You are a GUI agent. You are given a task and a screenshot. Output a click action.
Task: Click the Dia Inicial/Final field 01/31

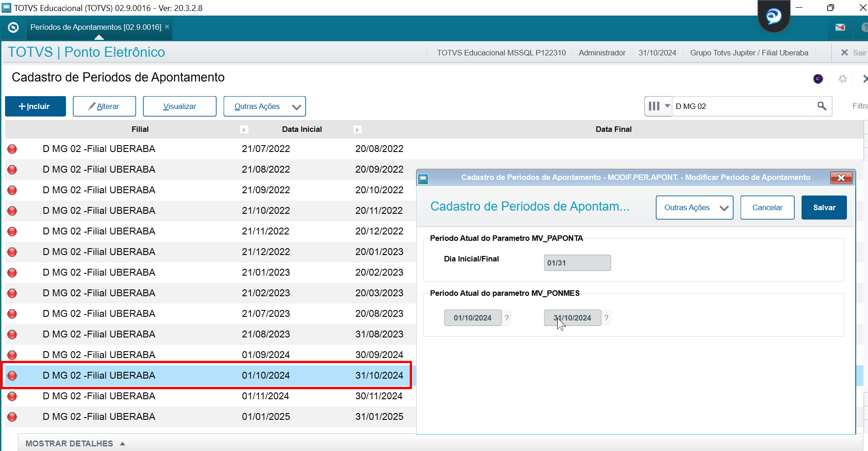(577, 263)
